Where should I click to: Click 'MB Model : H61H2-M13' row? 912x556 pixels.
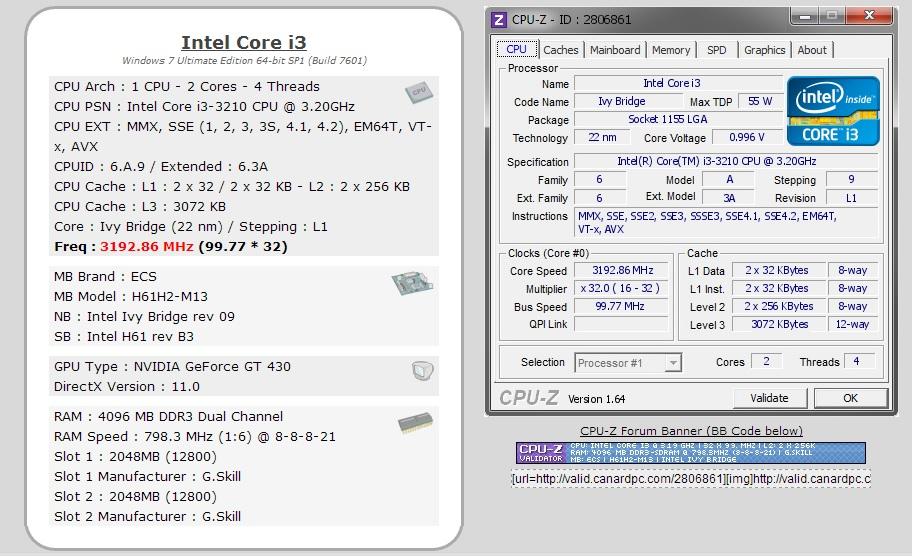(131, 297)
